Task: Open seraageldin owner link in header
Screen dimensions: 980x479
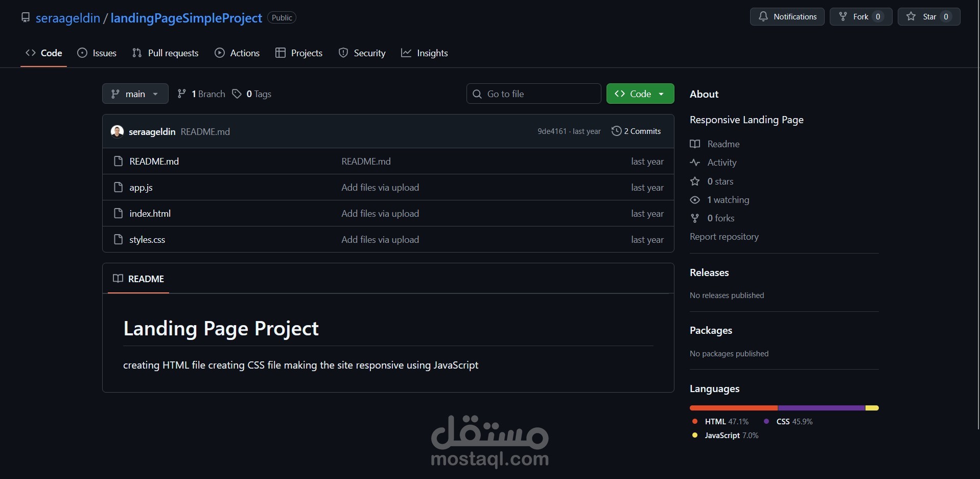Action: (68, 18)
